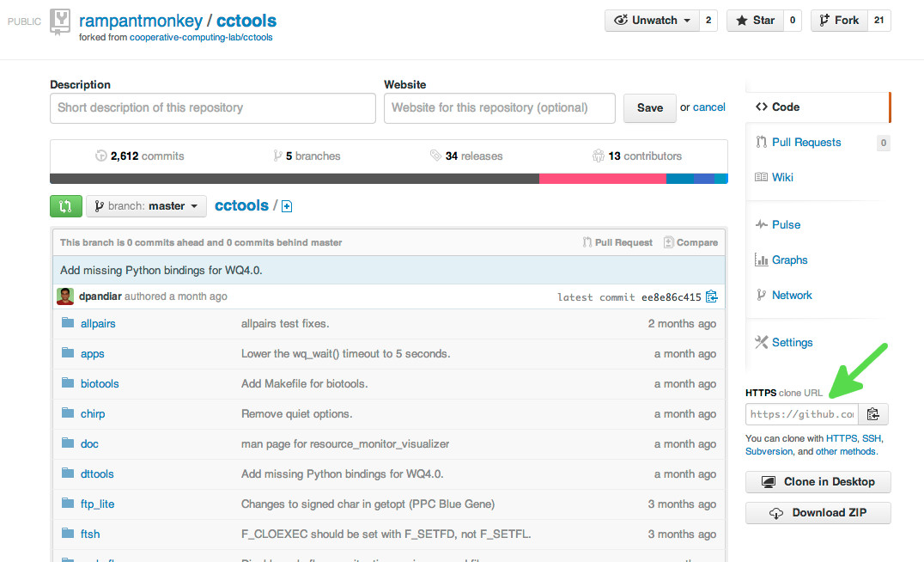
Task: Open the biotools folder link
Action: pos(100,384)
